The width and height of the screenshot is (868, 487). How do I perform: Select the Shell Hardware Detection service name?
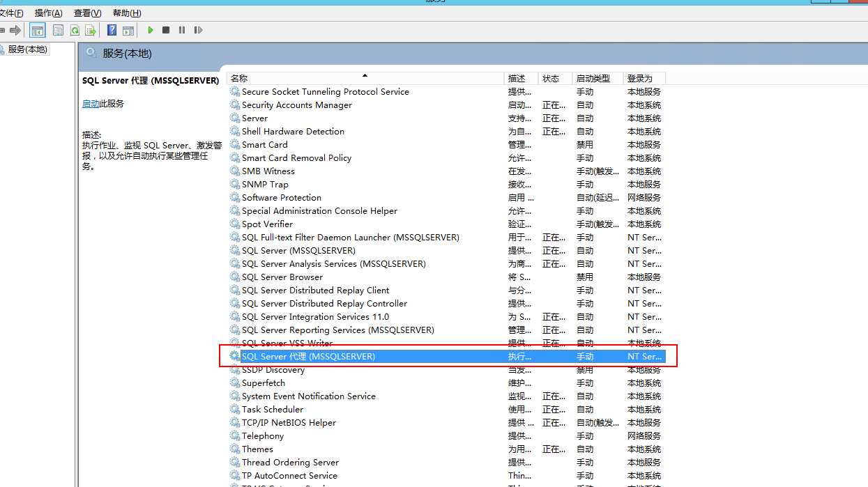[x=293, y=132]
